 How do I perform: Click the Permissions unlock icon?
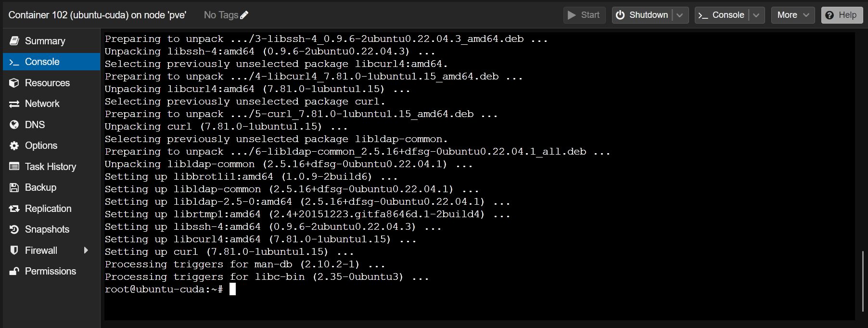pos(14,271)
